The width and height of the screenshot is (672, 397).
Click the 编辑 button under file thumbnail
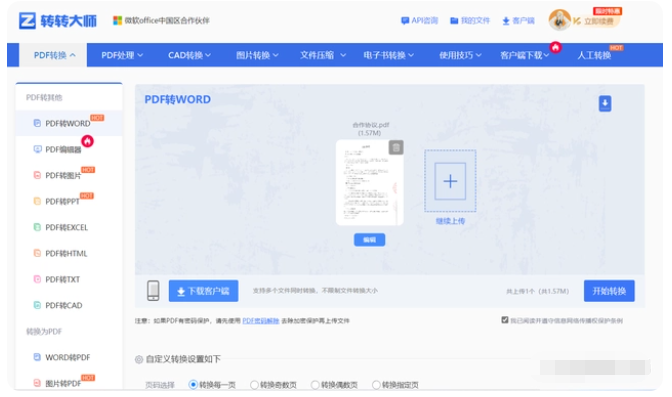pyautogui.click(x=369, y=240)
